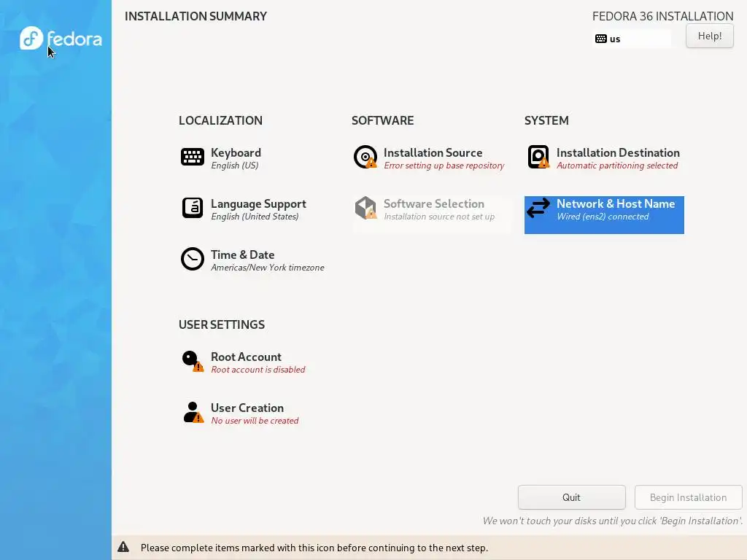Click the Keyboard layout icon
747x560 pixels.
coord(193,157)
